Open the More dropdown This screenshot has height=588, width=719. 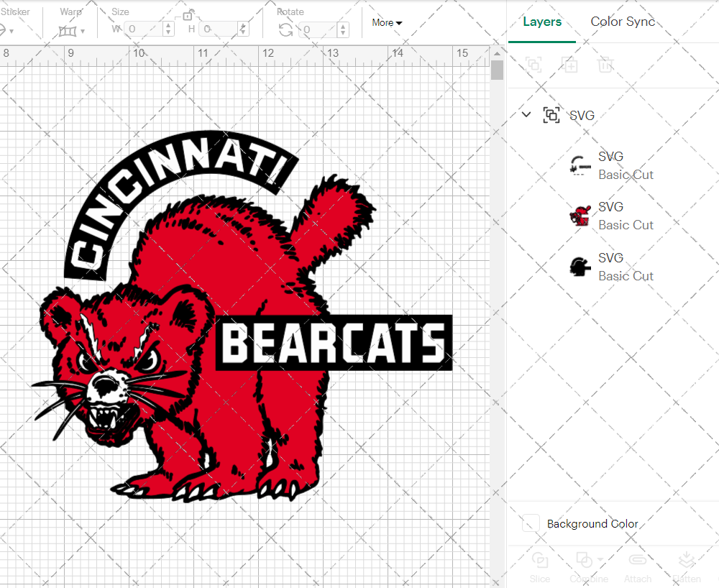pos(387,22)
